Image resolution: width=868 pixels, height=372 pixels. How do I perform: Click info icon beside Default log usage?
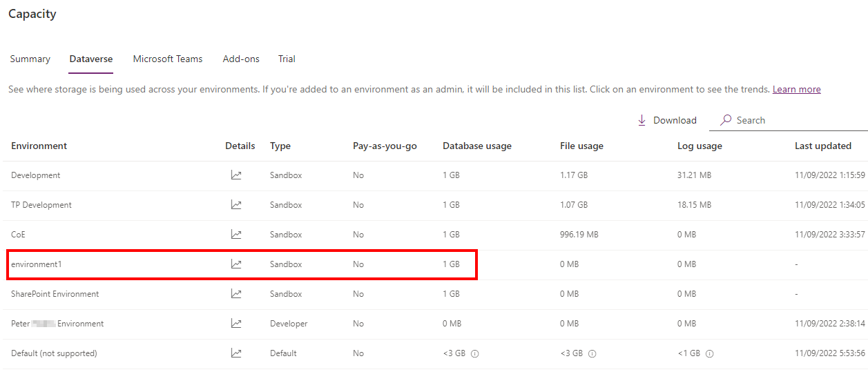[x=709, y=353]
